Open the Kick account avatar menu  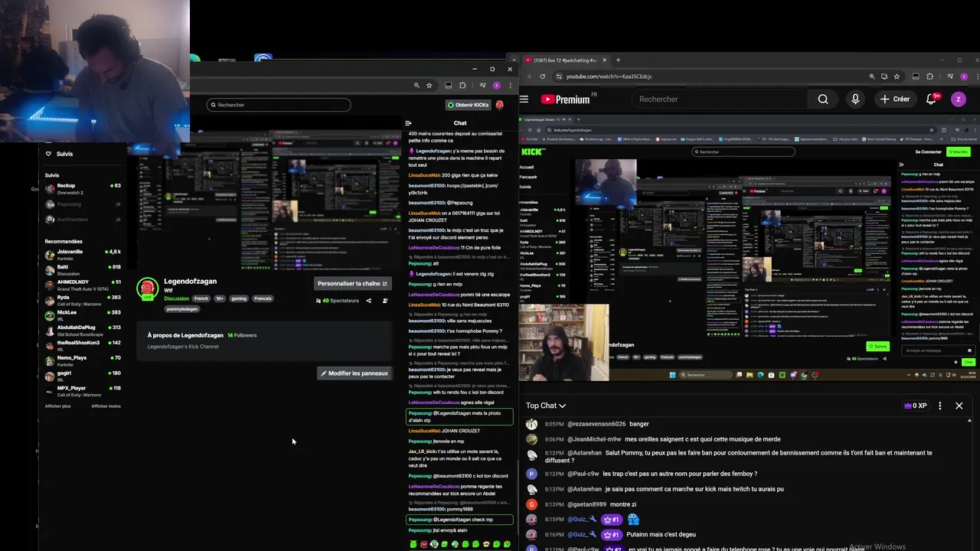500,105
